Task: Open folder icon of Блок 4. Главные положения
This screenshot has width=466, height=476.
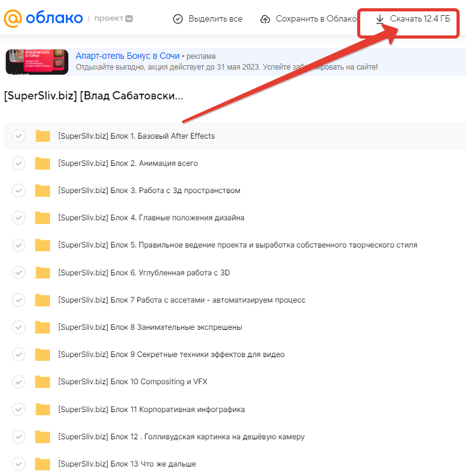Action: 42,218
